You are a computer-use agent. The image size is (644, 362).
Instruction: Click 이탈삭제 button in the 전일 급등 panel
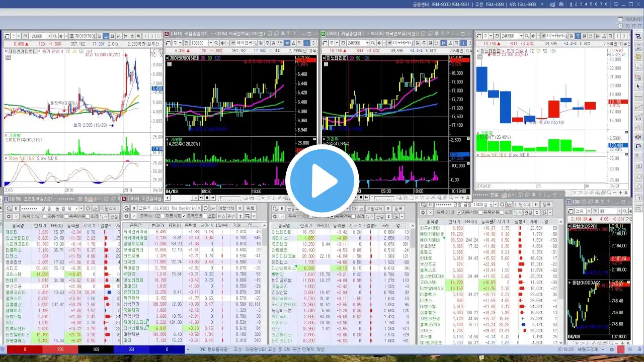pos(523,204)
